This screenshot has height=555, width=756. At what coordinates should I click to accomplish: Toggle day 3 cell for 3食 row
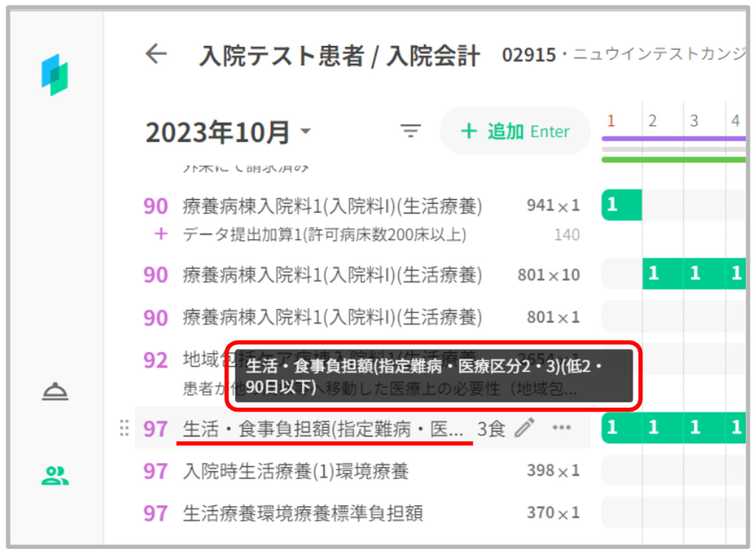pos(704,428)
